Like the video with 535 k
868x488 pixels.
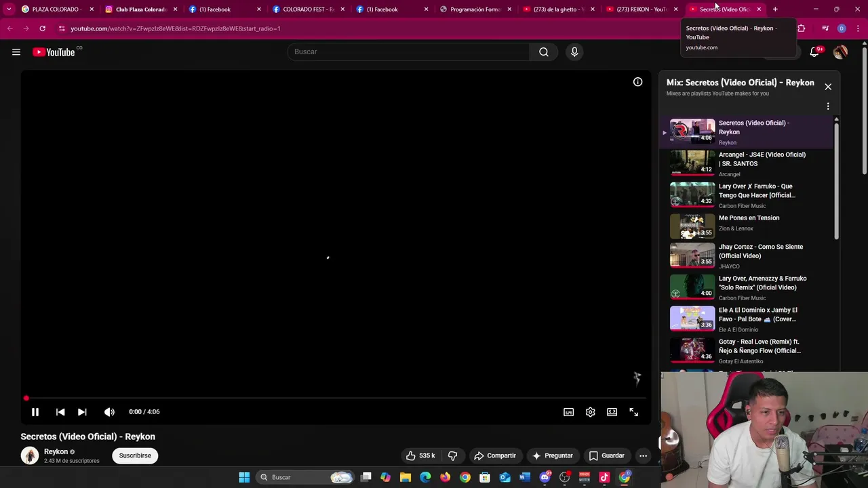(x=420, y=455)
